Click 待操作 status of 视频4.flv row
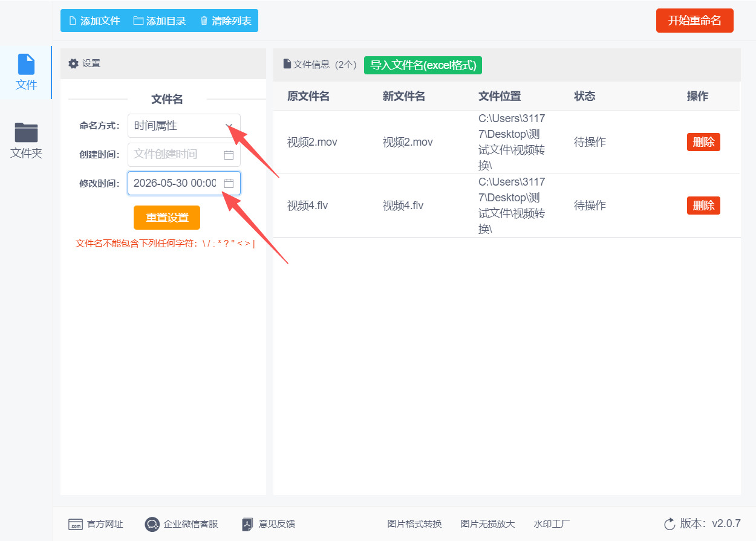The width and height of the screenshot is (756, 541). 590,206
